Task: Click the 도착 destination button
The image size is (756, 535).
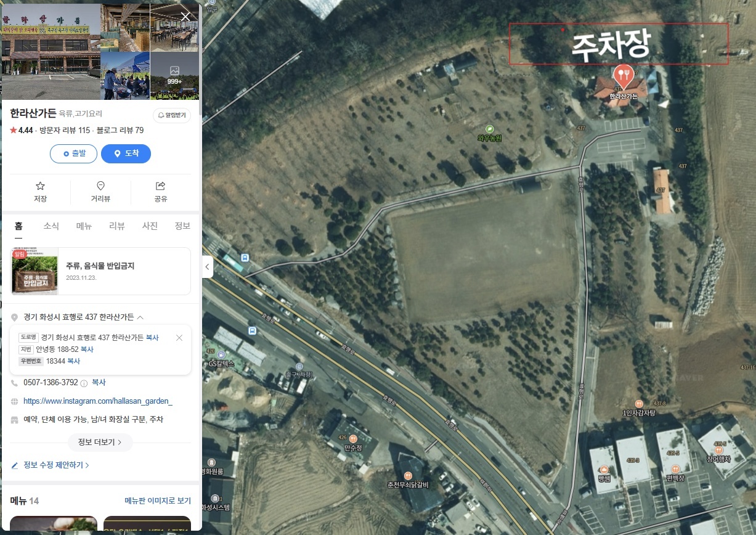Action: (126, 153)
